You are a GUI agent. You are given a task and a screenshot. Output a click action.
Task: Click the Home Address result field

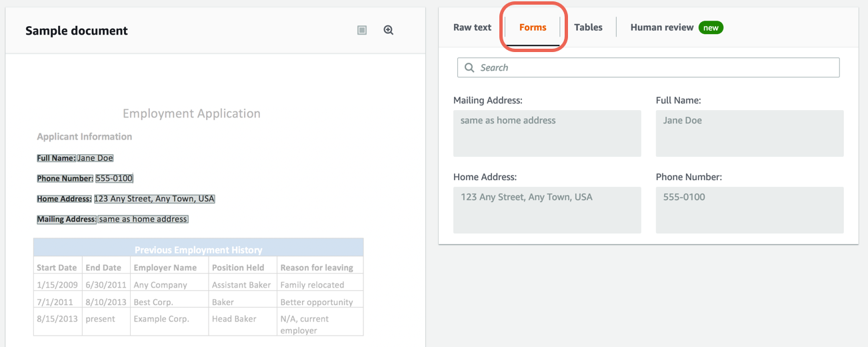[547, 210]
